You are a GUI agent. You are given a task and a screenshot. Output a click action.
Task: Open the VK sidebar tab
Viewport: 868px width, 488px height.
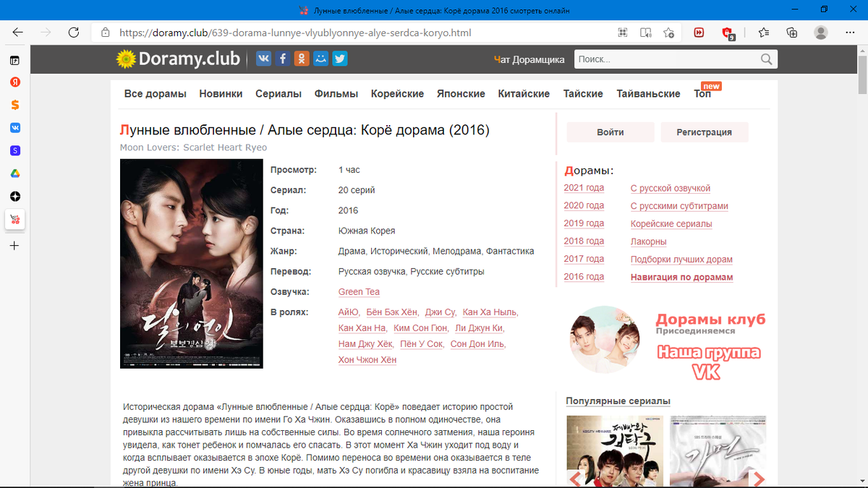pyautogui.click(x=14, y=128)
